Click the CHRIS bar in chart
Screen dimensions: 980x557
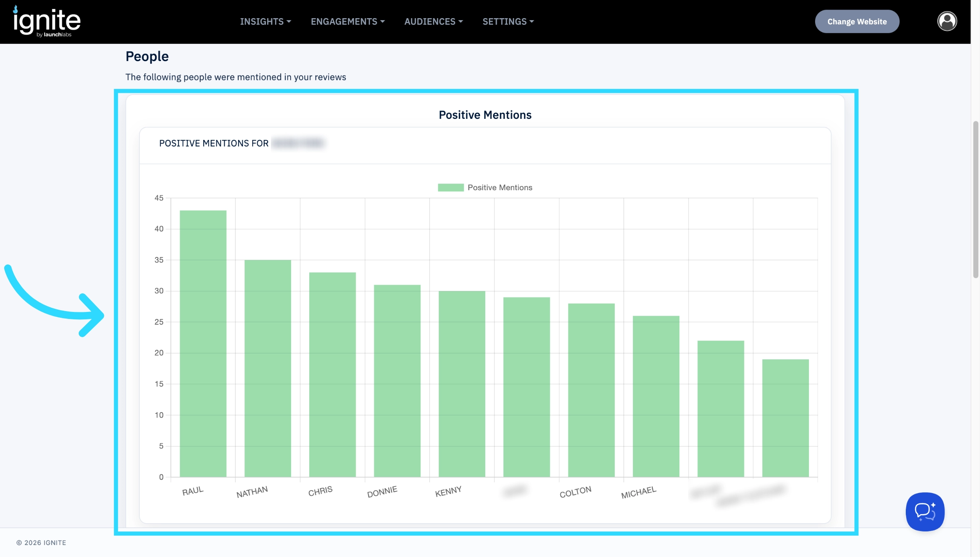pyautogui.click(x=332, y=375)
